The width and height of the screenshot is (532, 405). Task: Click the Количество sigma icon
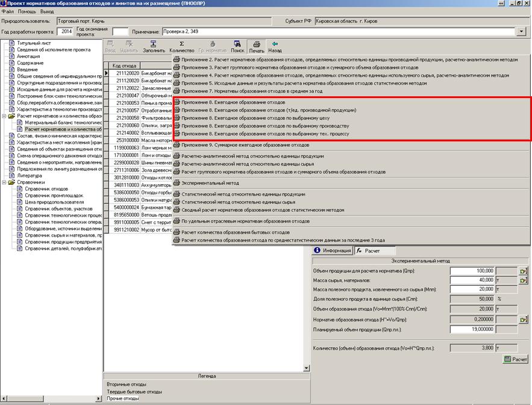coord(181,44)
